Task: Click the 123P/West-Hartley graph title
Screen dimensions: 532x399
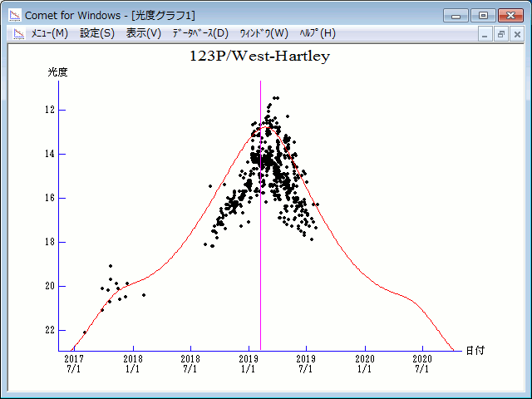Action: [x=259, y=57]
